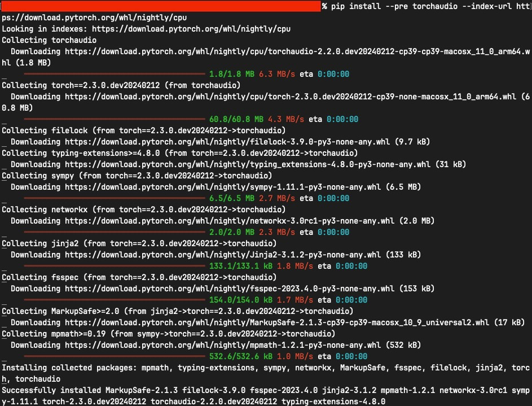Click the '1.8 MB/s' download speed
Screen dimensions: 532x406
pos(295,266)
